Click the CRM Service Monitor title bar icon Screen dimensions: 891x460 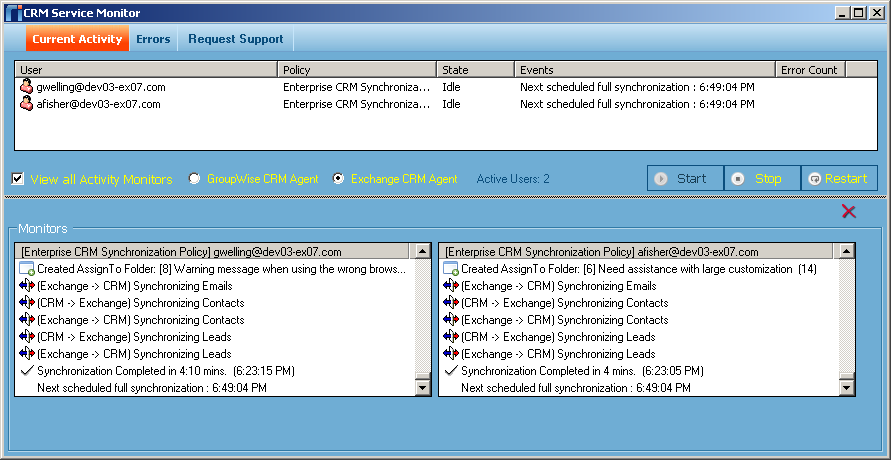point(13,12)
